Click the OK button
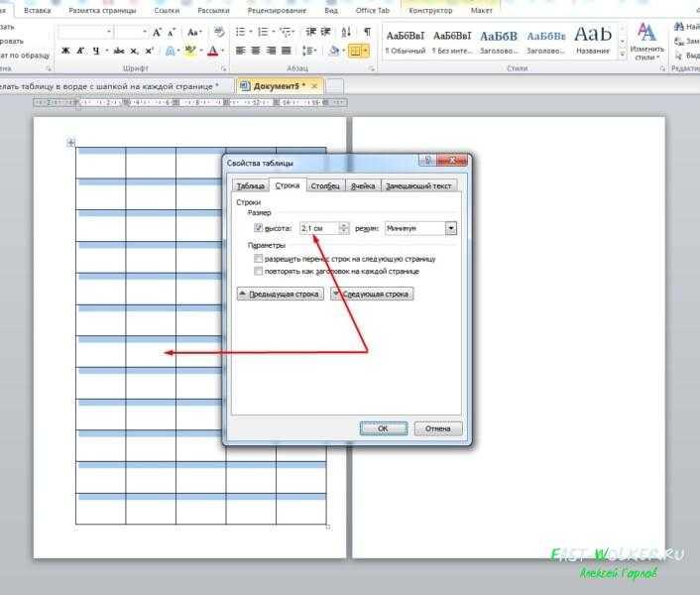Viewport: 700px width, 595px height. coord(384,428)
